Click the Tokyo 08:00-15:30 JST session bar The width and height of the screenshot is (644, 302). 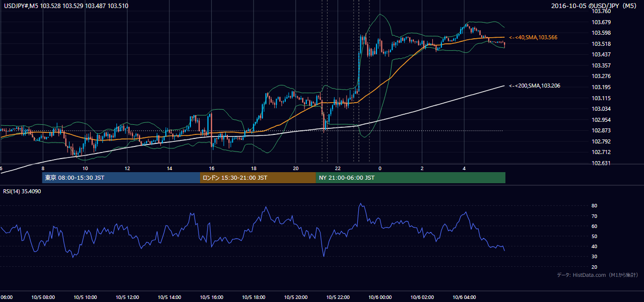coord(121,178)
